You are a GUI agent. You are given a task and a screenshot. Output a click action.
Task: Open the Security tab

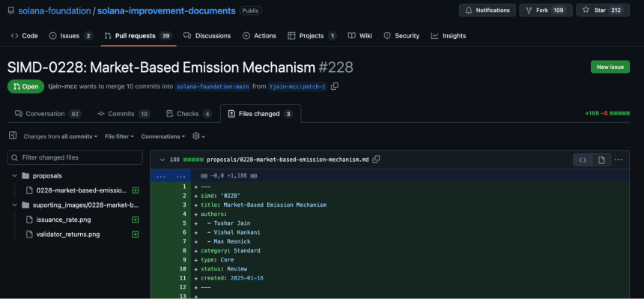click(x=401, y=36)
